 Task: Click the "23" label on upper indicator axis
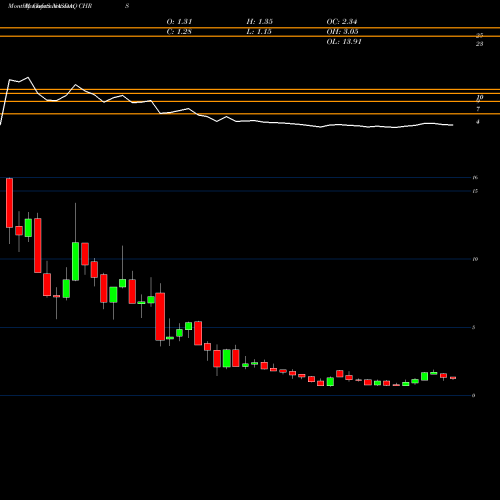(479, 44)
